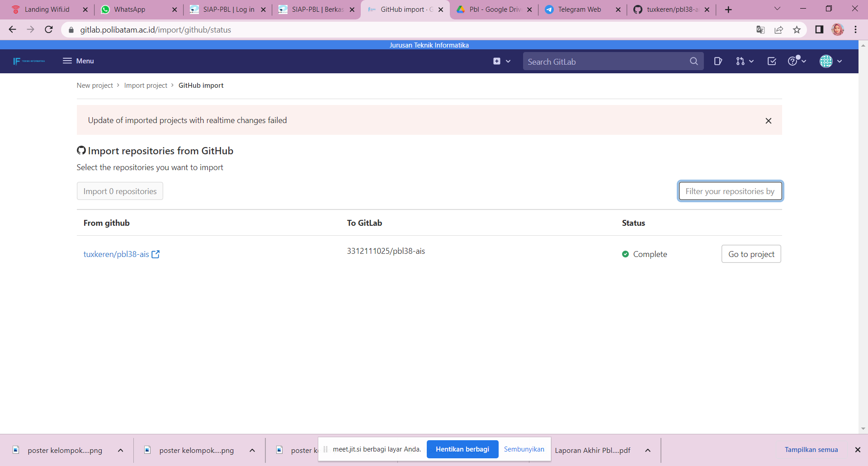Close the Telegram Web tab
Viewport: 868px width, 466px height.
[618, 10]
